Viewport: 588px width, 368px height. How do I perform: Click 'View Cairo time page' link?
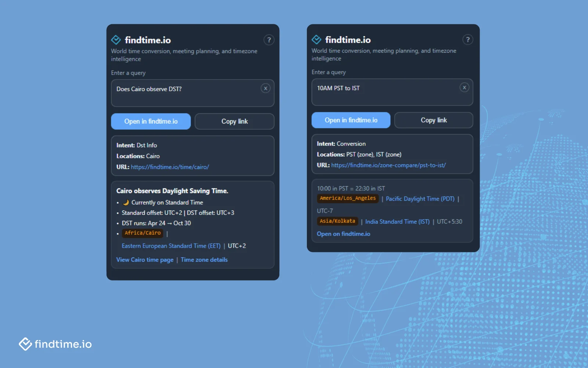click(x=144, y=259)
